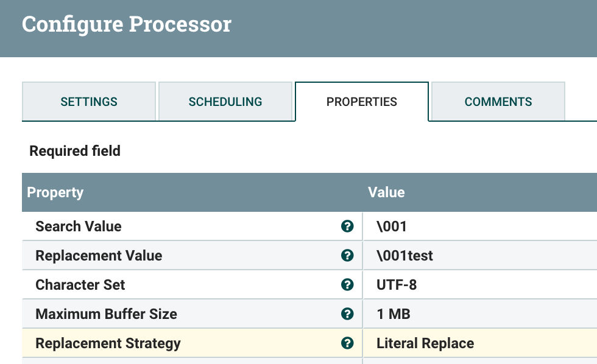The width and height of the screenshot is (597, 364).
Task: Click help icon beside Replacement Value
Action: coord(347,256)
